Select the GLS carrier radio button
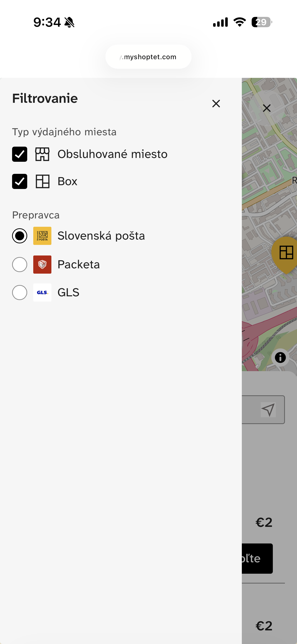297x644 pixels. point(20,293)
